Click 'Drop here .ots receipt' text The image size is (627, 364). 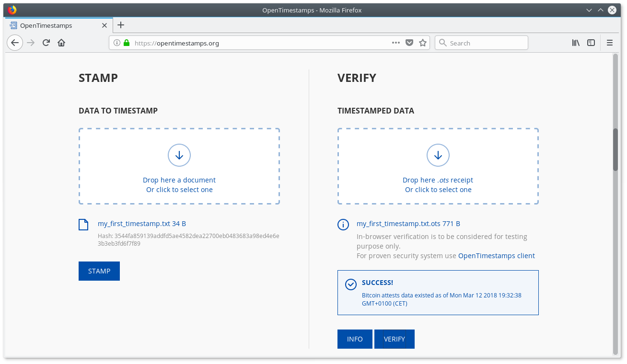(x=438, y=180)
